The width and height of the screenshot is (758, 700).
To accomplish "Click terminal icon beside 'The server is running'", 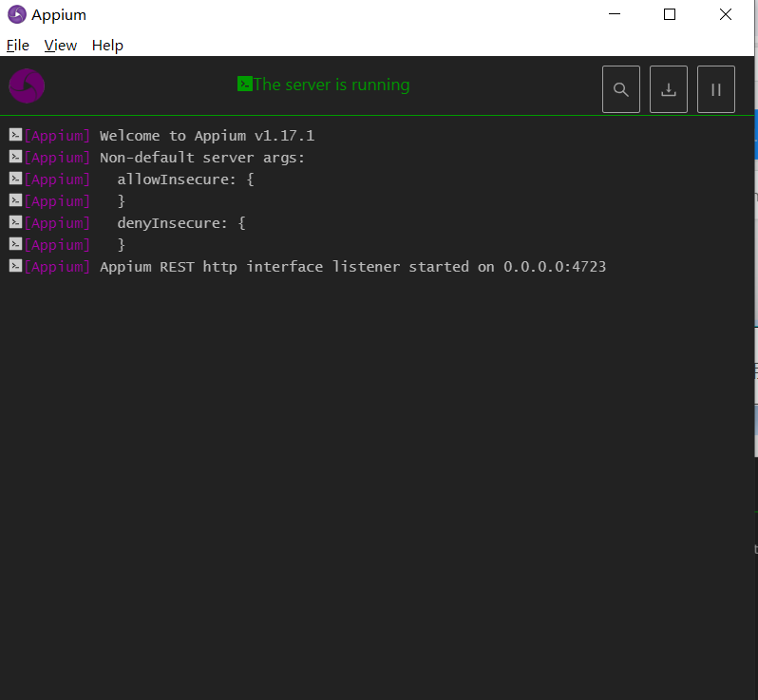I will coord(245,85).
